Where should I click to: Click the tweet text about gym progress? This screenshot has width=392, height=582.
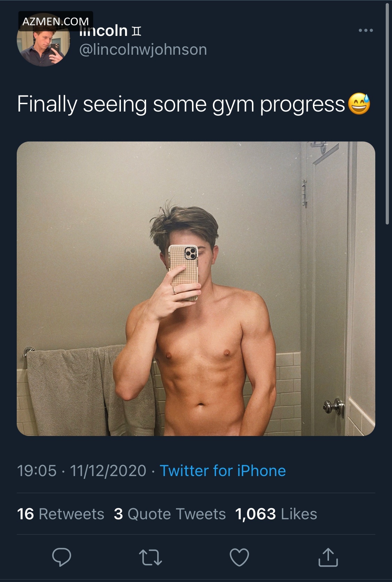click(180, 104)
